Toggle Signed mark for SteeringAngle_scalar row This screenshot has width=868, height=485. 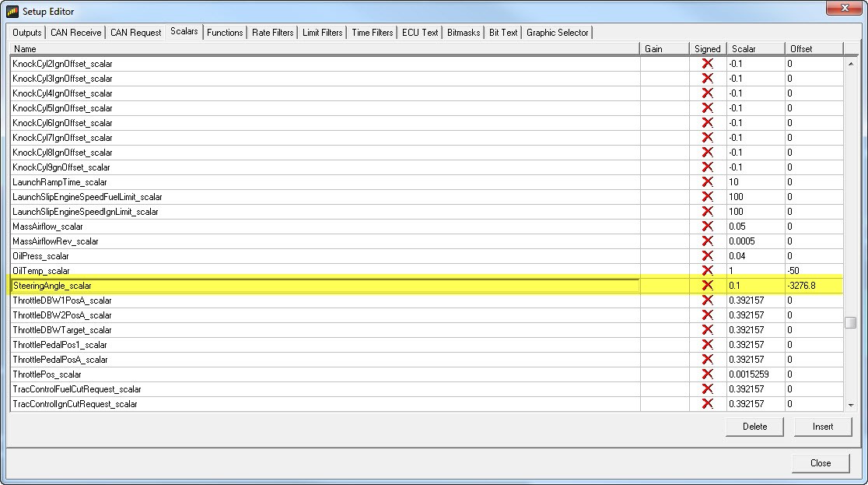707,286
